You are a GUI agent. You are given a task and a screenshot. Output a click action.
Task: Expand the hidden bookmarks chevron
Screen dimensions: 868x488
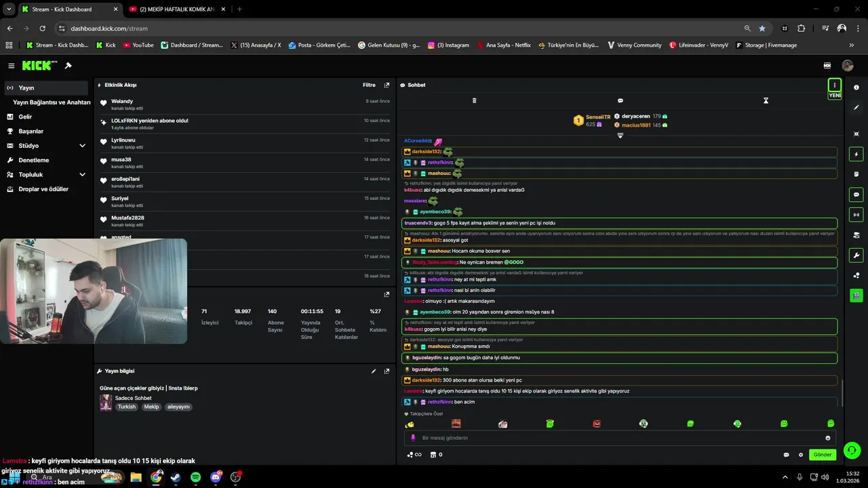tap(852, 45)
